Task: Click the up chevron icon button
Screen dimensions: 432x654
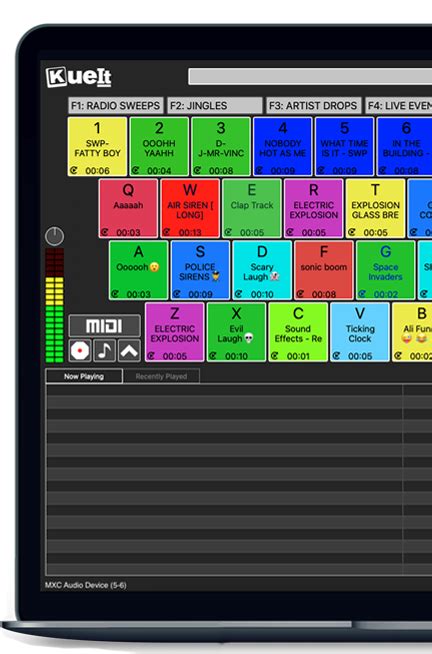Action: 129,350
